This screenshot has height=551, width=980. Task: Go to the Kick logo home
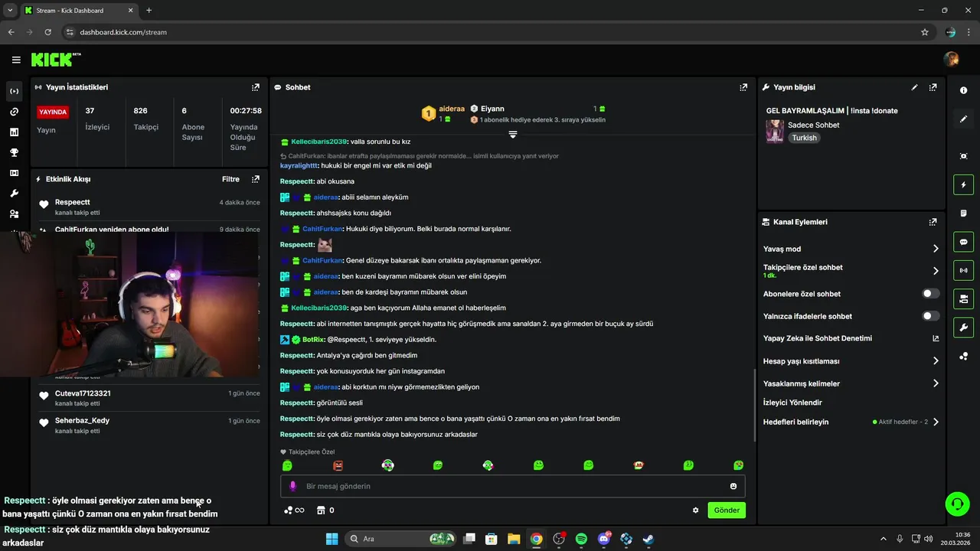point(56,60)
